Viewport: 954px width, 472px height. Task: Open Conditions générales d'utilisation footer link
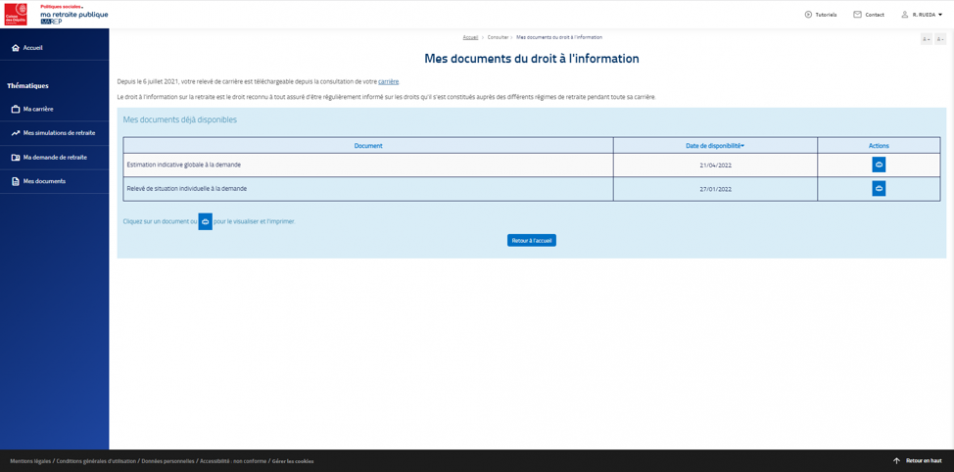pyautogui.click(x=96, y=461)
